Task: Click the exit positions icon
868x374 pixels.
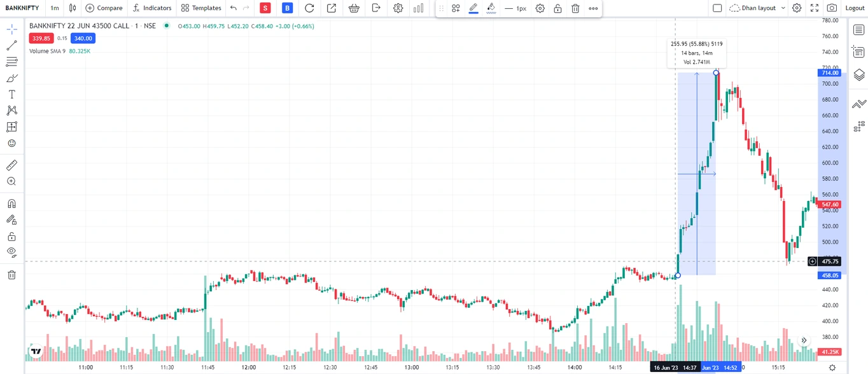Action: (376, 8)
